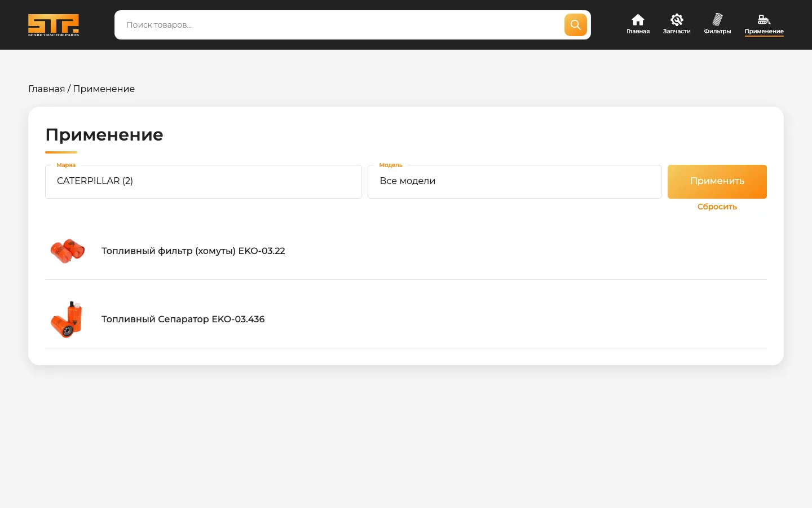Select the Фильтры menu label
Screen dimensions: 812x508
point(717,32)
